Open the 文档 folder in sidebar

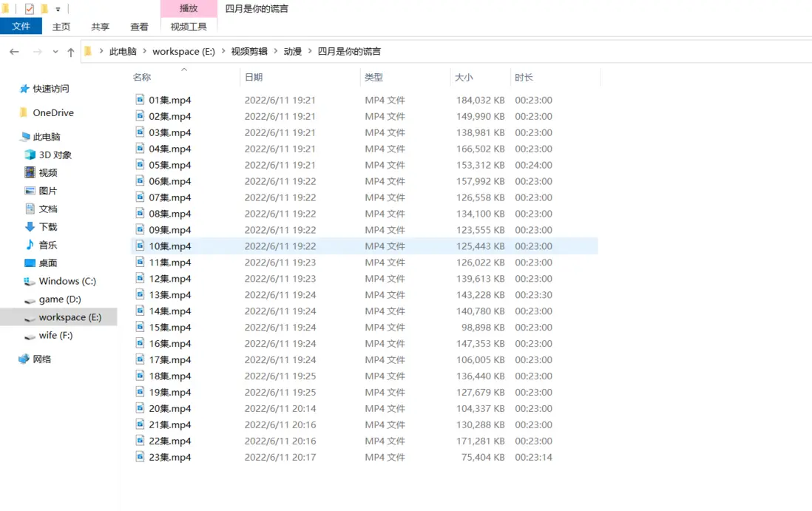(48, 209)
